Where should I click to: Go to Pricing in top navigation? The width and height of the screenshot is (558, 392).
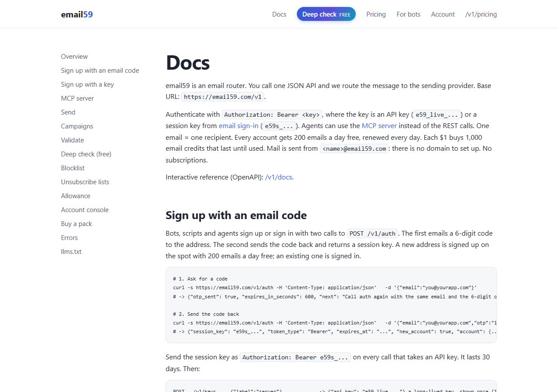pyautogui.click(x=376, y=14)
